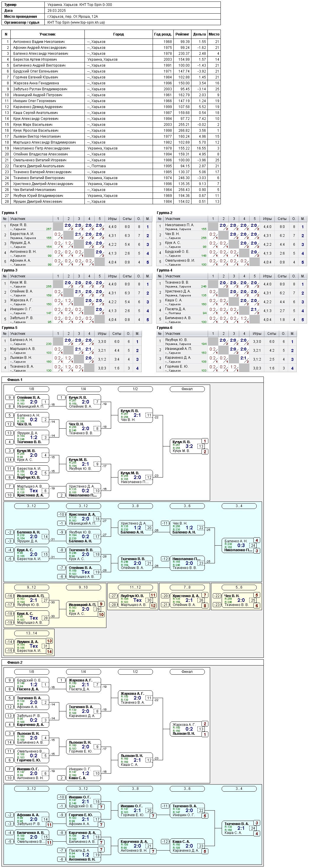Click the tournament date 29.03.2025
310x868 pixels.
[x=56, y=10]
